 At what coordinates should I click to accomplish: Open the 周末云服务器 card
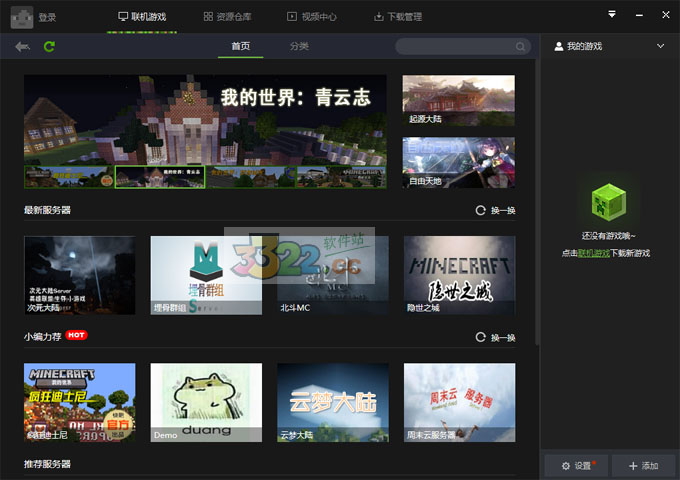[460, 402]
